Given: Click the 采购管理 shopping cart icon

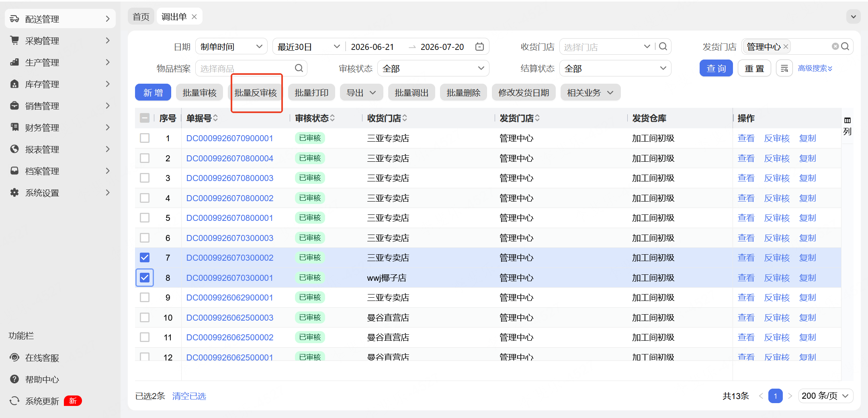Looking at the screenshot, I should tap(14, 41).
